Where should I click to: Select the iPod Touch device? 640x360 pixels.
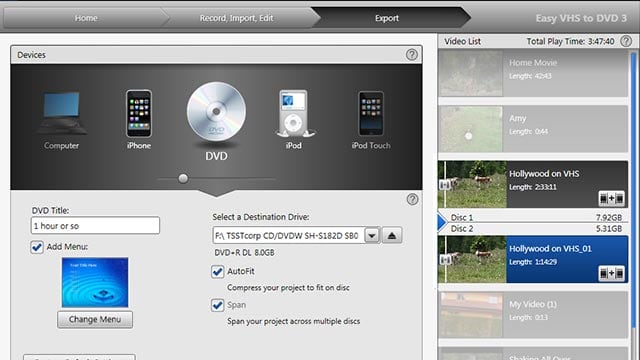pos(371,113)
